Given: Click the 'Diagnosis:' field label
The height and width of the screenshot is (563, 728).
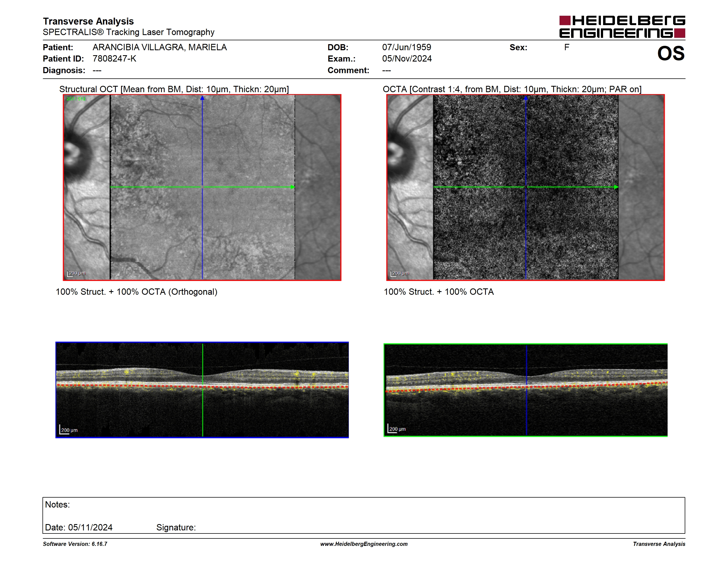Looking at the screenshot, I should click(x=64, y=70).
